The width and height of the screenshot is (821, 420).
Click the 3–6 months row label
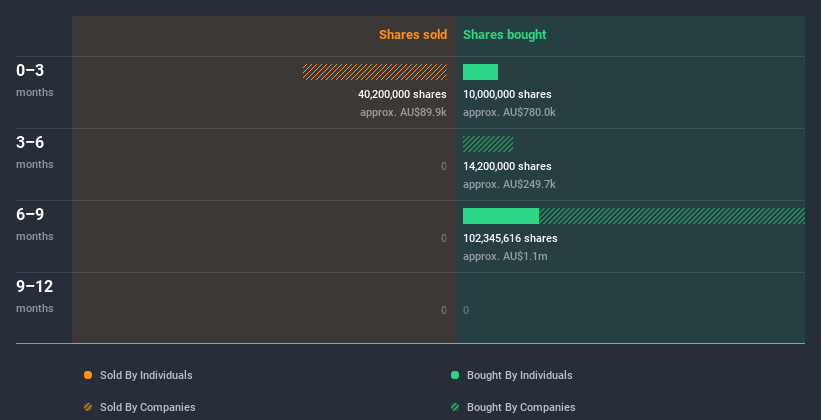point(35,152)
